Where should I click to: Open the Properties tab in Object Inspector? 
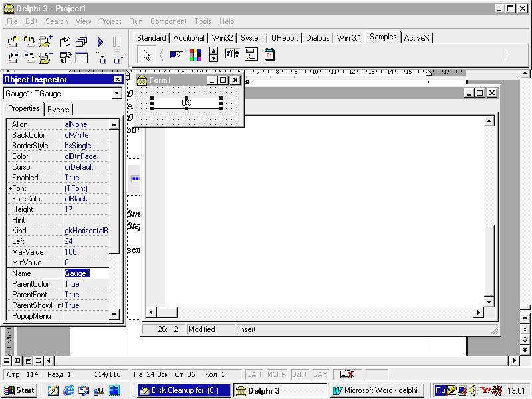click(24, 108)
